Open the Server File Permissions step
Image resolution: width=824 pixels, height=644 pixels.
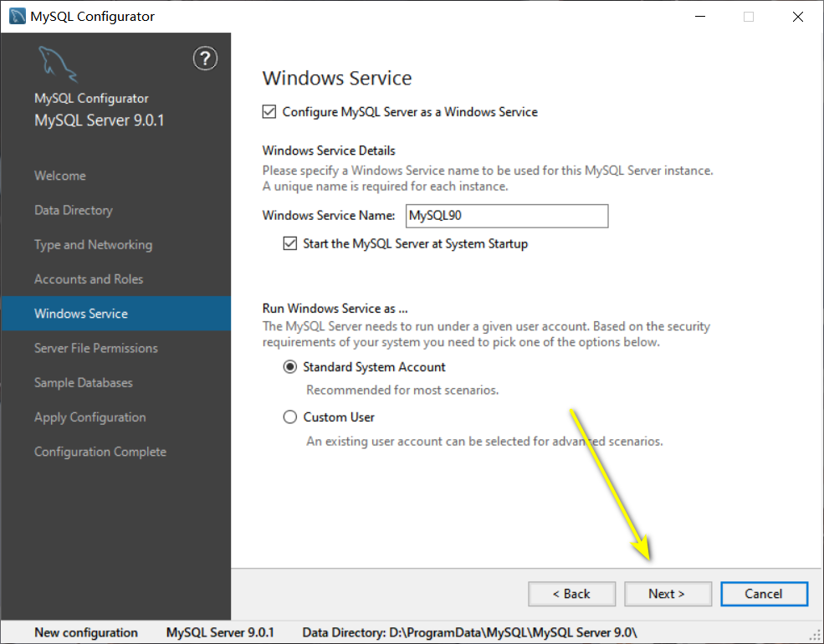(96, 348)
